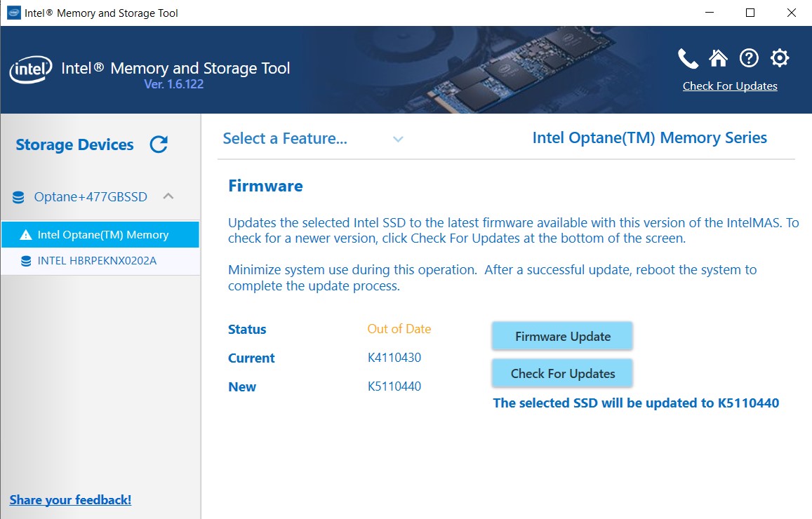Click the Firmware Update button
Viewport: 812px width, 519px height.
pos(561,336)
